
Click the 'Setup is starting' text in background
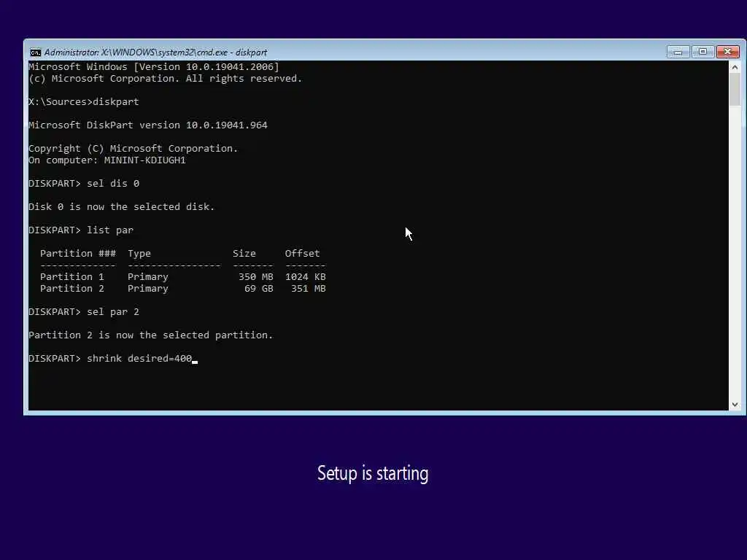(373, 474)
